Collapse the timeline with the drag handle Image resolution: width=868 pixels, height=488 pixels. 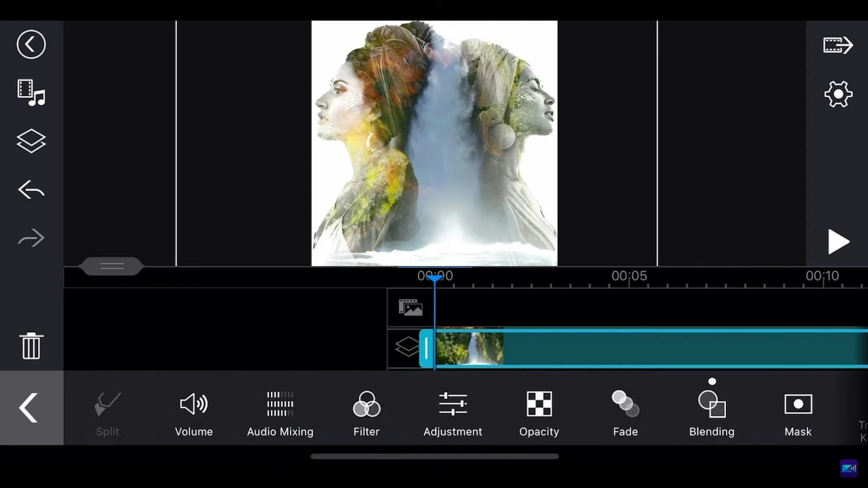[x=112, y=266]
